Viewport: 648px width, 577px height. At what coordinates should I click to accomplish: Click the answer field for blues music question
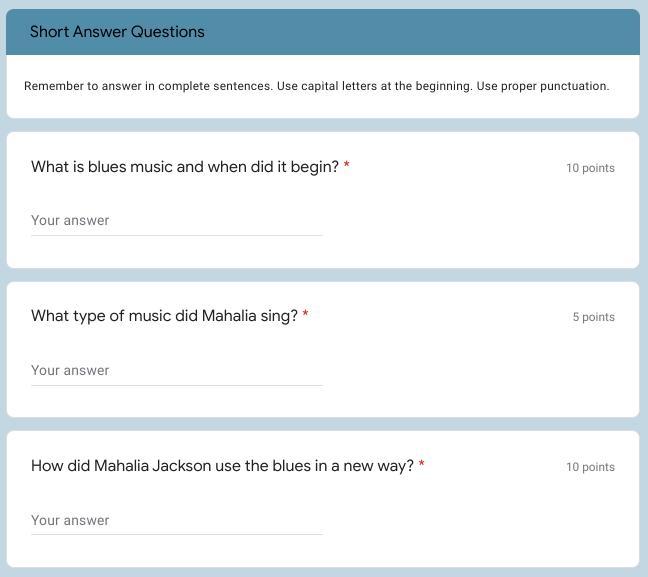[176, 221]
